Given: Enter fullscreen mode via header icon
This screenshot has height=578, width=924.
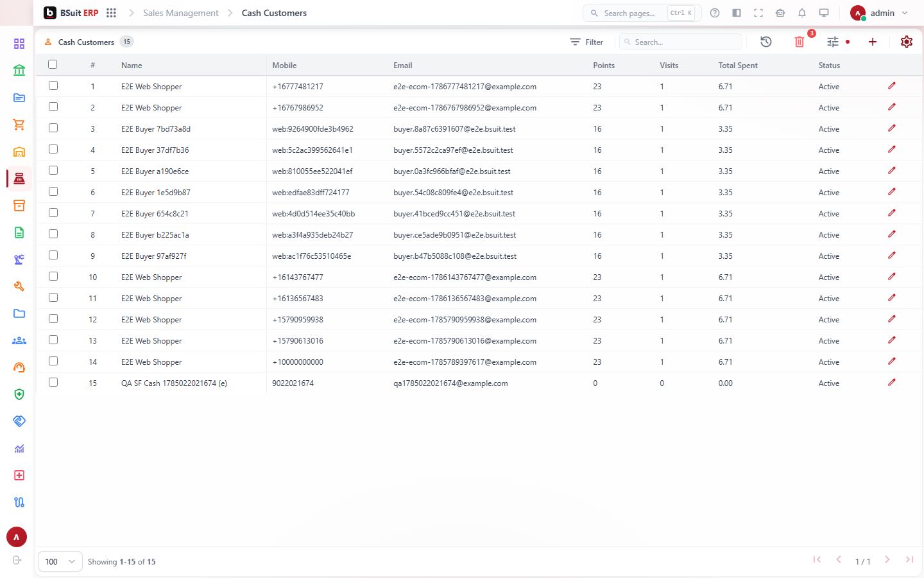Looking at the screenshot, I should (x=758, y=13).
